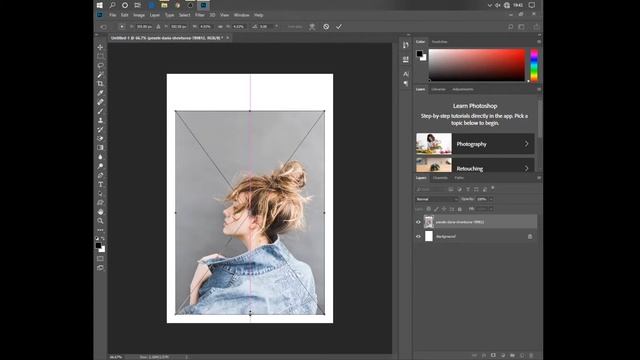Expand the Retouching tutorials chevron
640x360 pixels.
527,168
